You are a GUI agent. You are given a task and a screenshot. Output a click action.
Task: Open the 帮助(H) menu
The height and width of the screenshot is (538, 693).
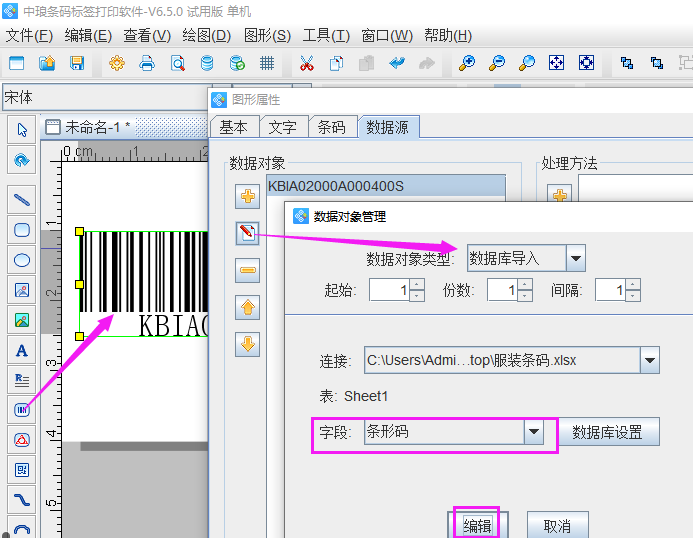448,35
